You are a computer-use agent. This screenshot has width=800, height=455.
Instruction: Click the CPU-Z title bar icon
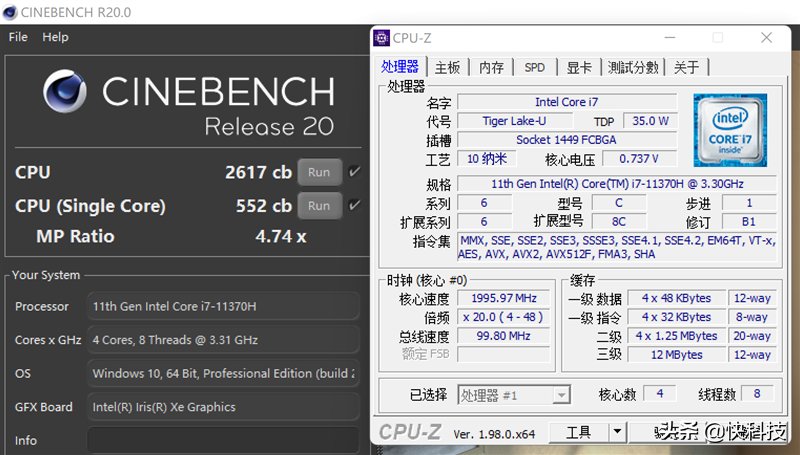click(381, 38)
